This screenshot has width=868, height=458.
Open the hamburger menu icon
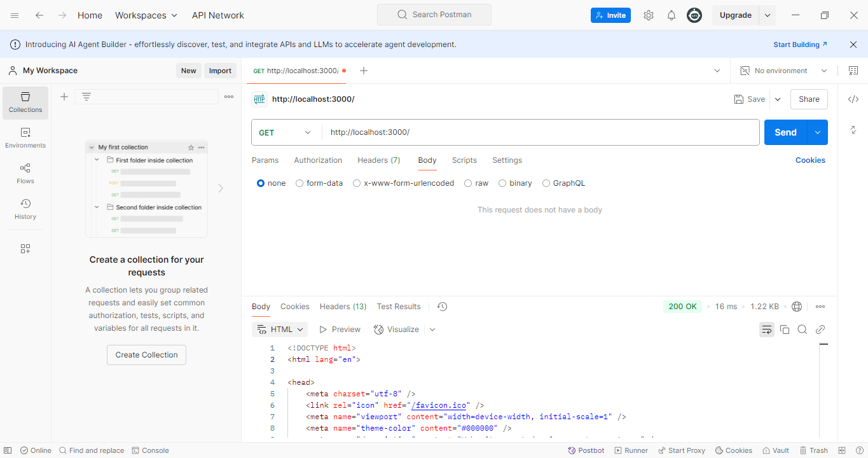click(x=15, y=15)
